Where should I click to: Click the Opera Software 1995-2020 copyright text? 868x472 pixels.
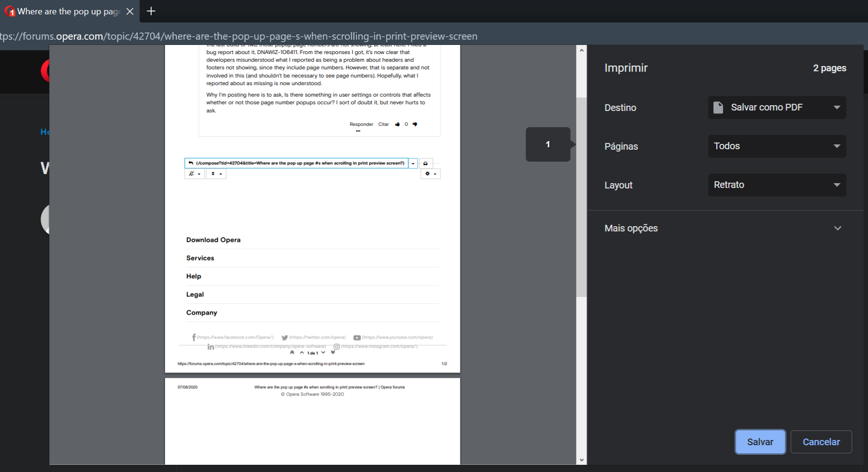[x=312, y=395]
